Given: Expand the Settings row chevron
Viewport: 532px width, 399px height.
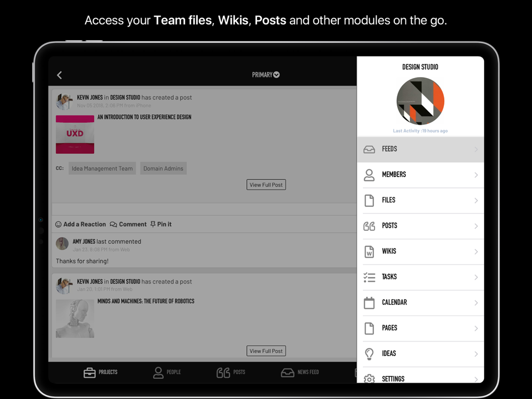Looking at the screenshot, I should pos(476,379).
